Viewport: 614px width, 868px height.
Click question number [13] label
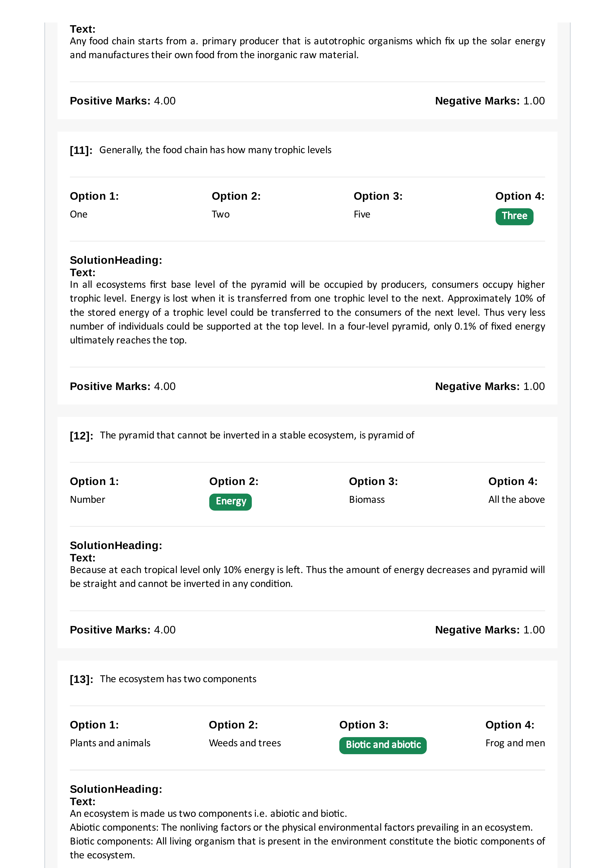pos(81,679)
